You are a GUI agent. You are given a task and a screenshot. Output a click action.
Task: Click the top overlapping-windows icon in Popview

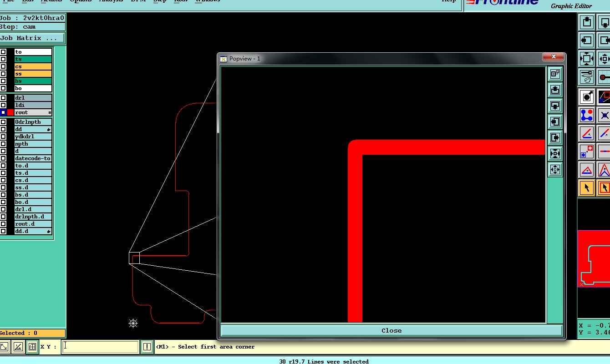[555, 74]
